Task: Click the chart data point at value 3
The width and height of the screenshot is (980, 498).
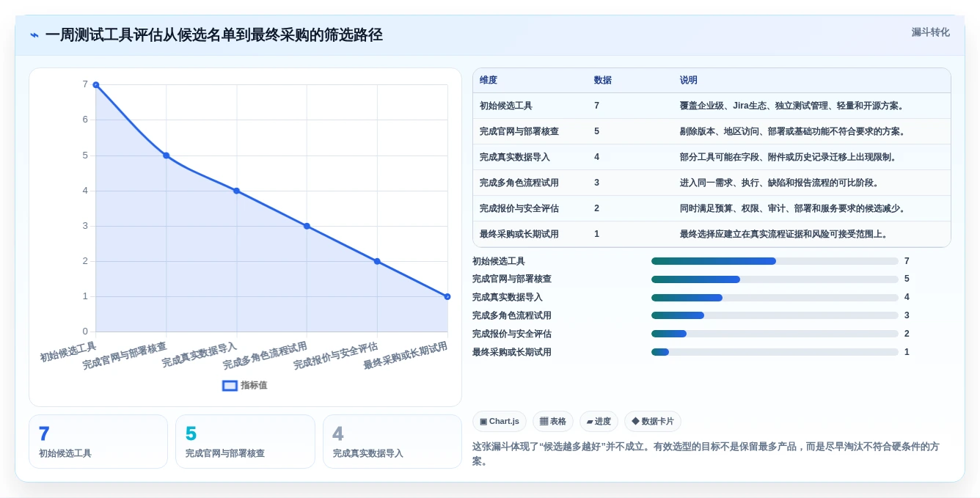Action: [x=307, y=226]
